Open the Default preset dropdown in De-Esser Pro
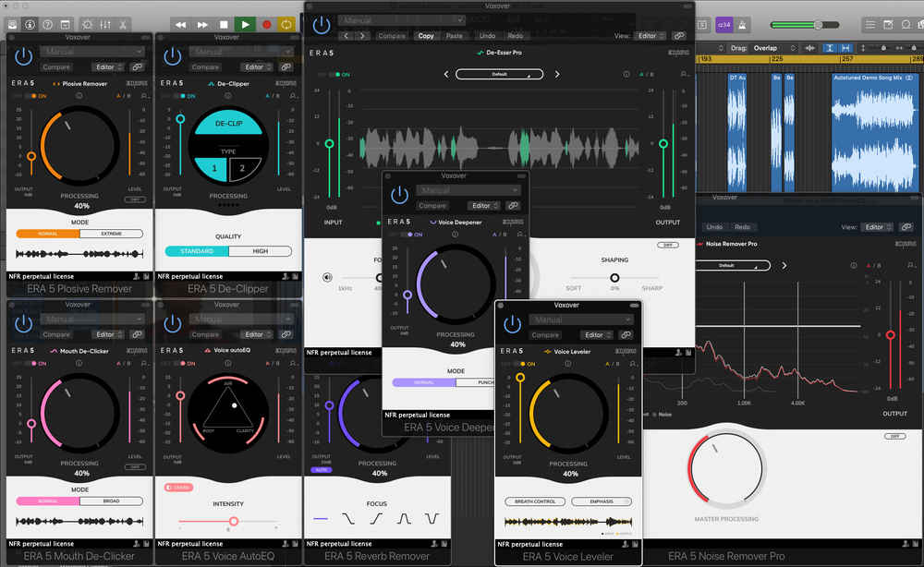Screen dimensions: 924x567 coord(499,74)
